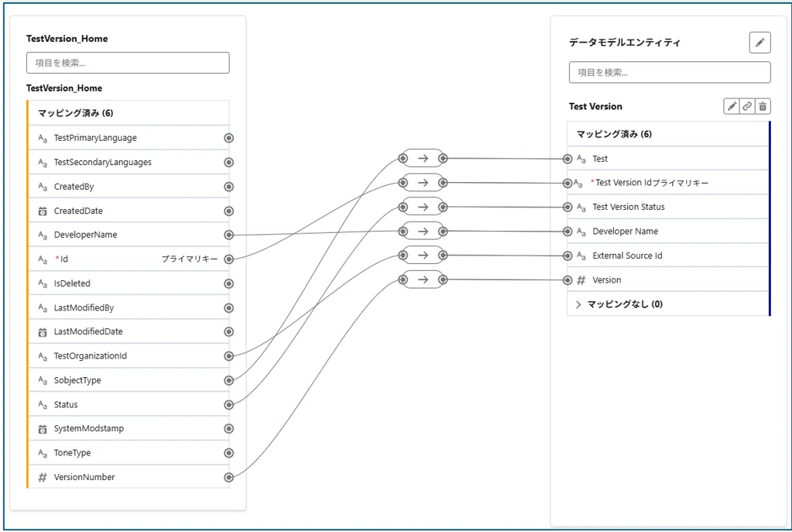Click the CreatedBy connector dot
This screenshot has height=532, width=792.
[x=229, y=187]
